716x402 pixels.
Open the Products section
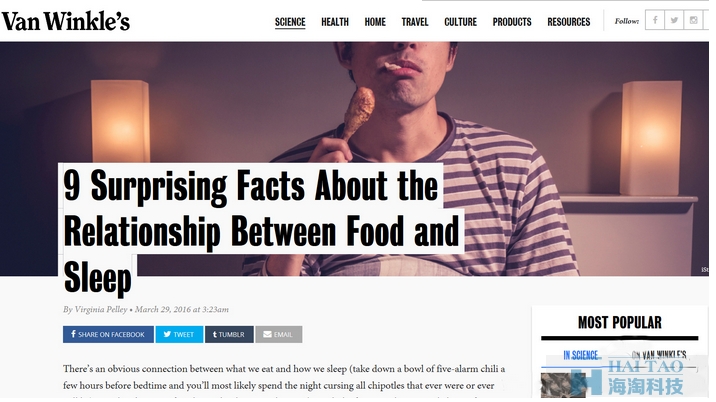pyautogui.click(x=512, y=22)
